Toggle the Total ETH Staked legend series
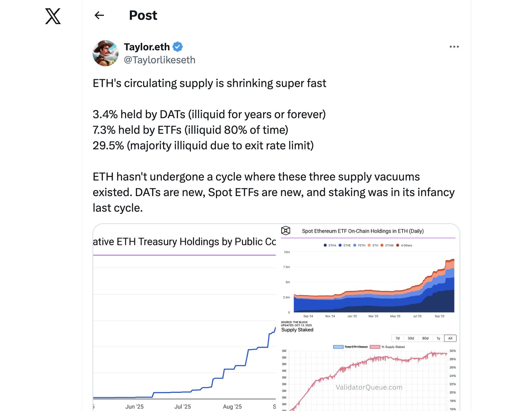The image size is (532, 411). (x=351, y=347)
